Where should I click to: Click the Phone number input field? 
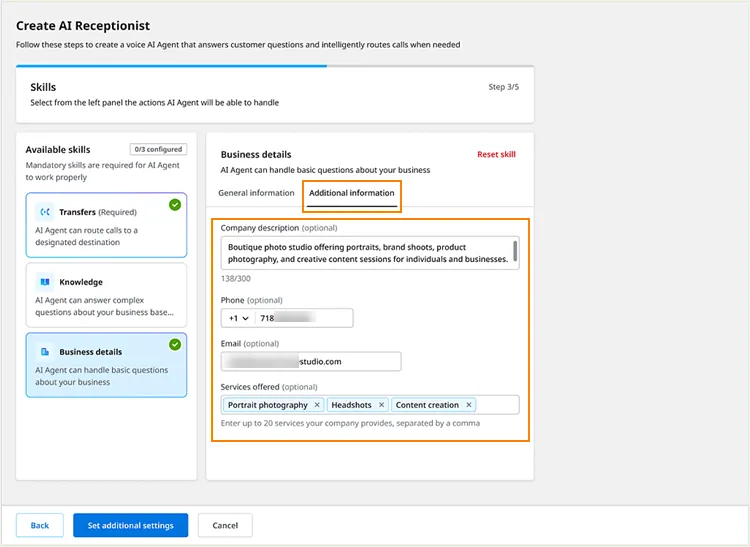305,318
